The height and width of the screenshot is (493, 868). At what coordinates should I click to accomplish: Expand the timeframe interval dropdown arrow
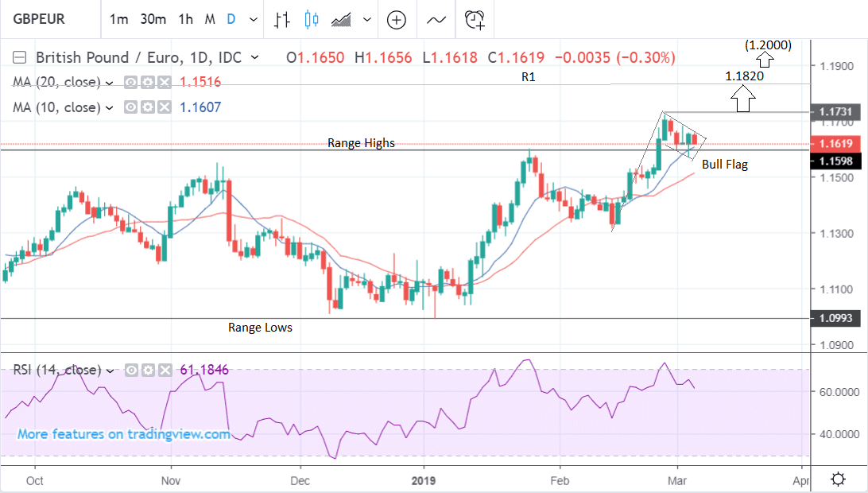click(253, 20)
